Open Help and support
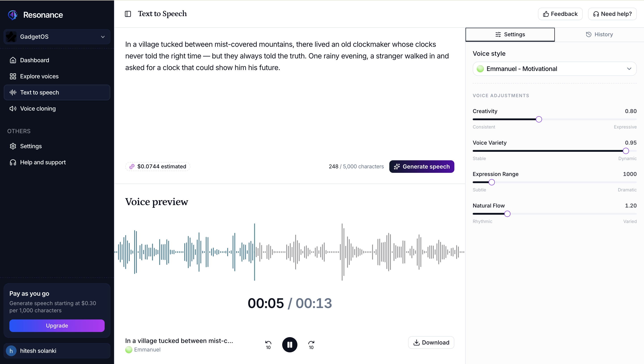This screenshot has width=644, height=364. coord(57,162)
